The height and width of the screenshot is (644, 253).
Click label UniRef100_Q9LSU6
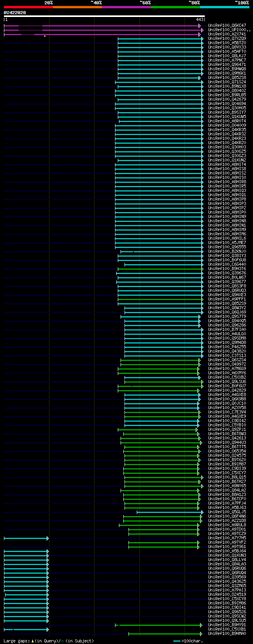point(227,382)
